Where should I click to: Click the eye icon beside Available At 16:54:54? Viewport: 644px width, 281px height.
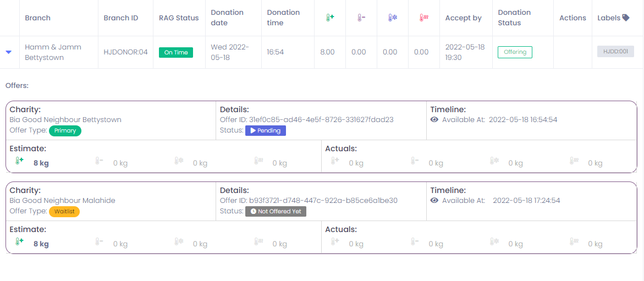(x=434, y=119)
